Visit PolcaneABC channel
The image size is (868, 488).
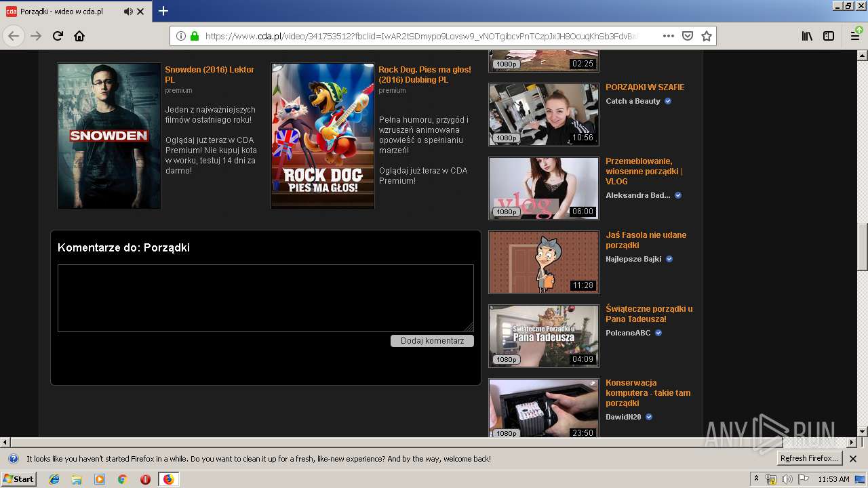628,333
